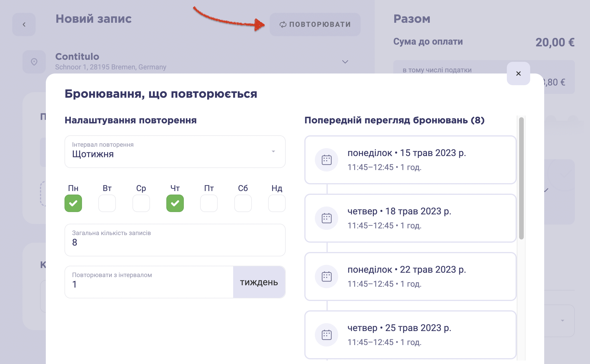590x364 pixels.
Task: Expand the Contitulo location chevron
Action: coord(345,62)
